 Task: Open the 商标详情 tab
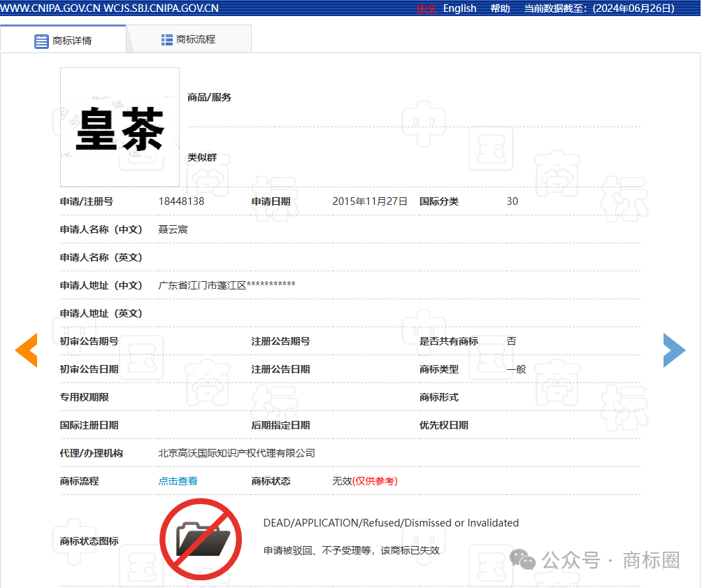(63, 41)
